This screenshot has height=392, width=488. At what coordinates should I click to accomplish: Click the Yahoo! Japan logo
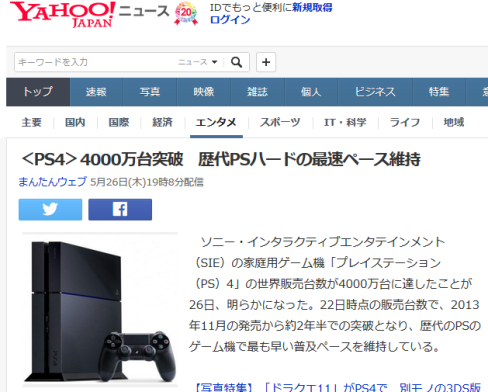click(63, 14)
